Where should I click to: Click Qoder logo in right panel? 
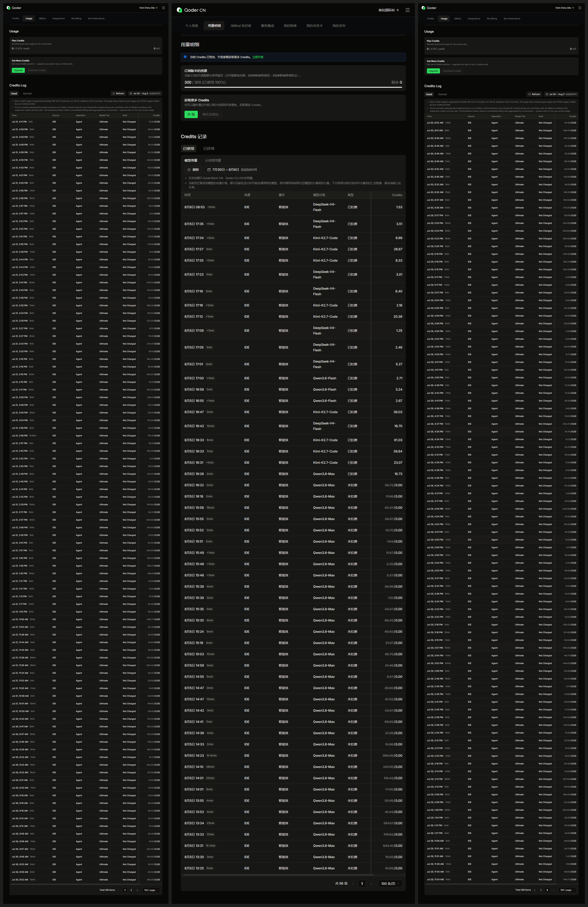429,8
